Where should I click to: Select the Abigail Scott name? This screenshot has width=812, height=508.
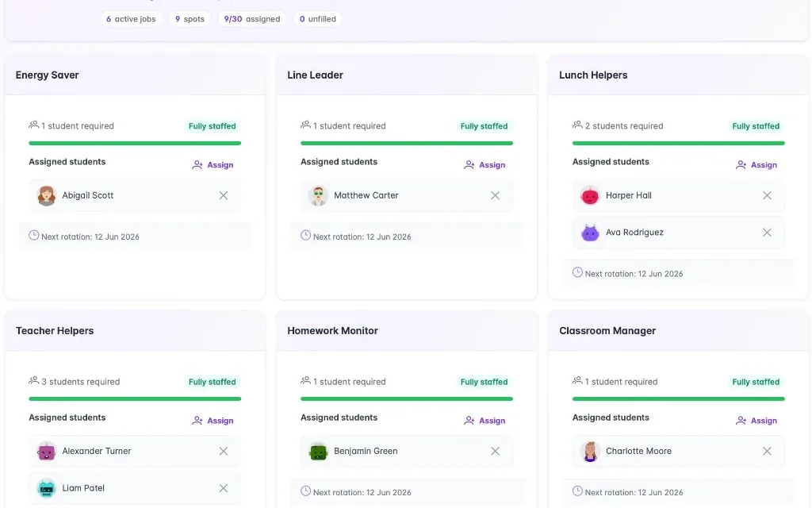(88, 195)
